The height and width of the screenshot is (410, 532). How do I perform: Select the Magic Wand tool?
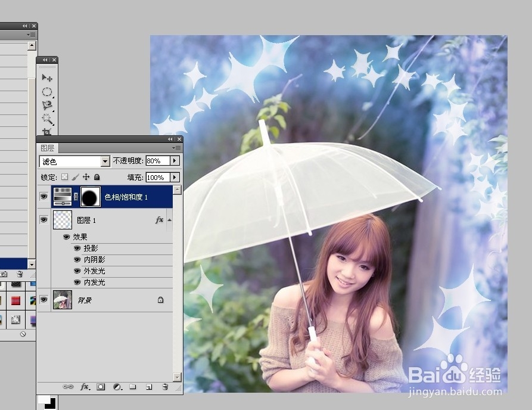click(47, 119)
